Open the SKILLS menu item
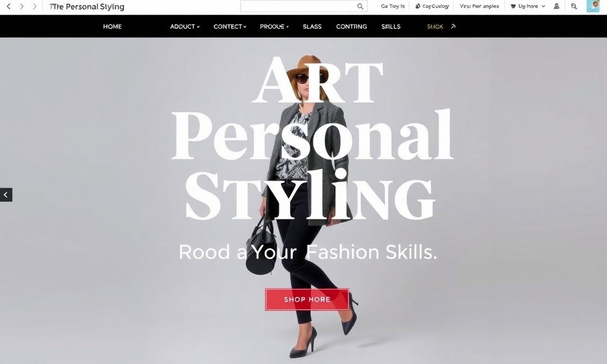This screenshot has width=607, height=364. [x=391, y=27]
